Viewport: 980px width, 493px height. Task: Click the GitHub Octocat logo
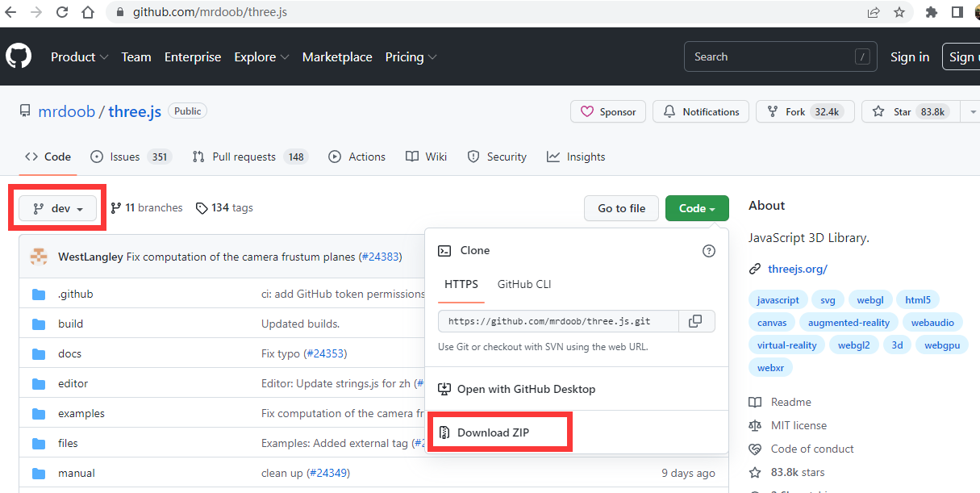tap(19, 56)
